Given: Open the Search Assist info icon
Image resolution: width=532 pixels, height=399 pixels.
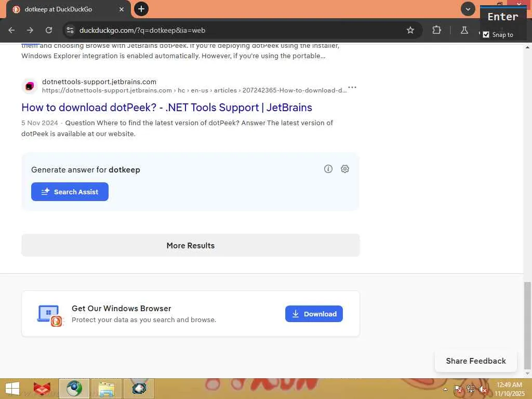Looking at the screenshot, I should tap(328, 169).
